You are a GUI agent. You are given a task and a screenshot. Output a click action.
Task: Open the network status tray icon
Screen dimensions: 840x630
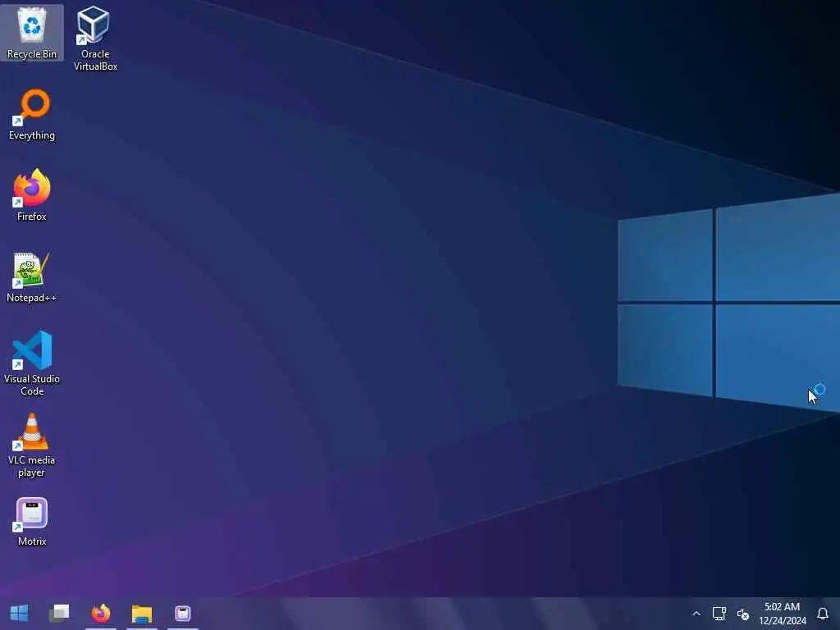(719, 614)
